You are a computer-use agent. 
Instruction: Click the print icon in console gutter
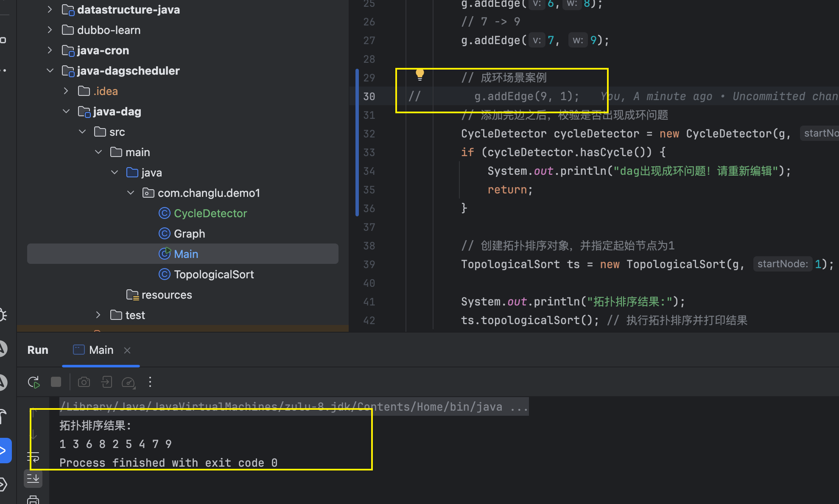[x=33, y=500]
